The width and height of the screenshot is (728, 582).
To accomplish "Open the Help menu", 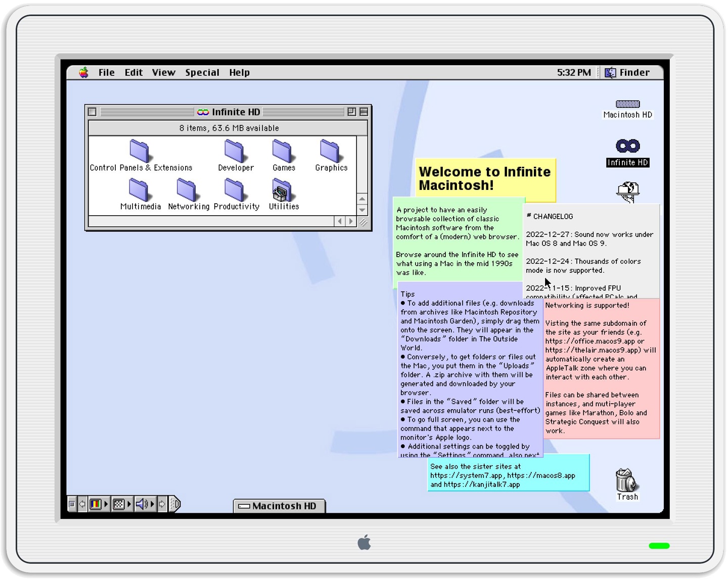I will [x=239, y=72].
